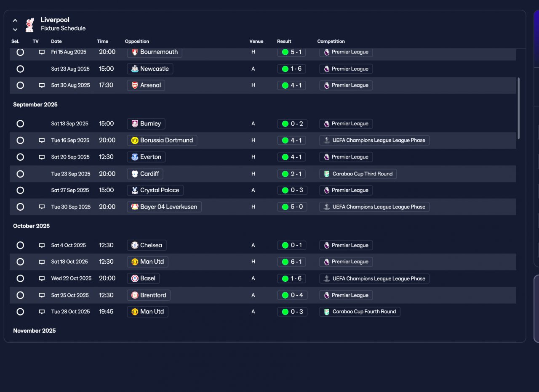Open Champions League competition on Basel row
539x392 pixels.
click(374, 278)
